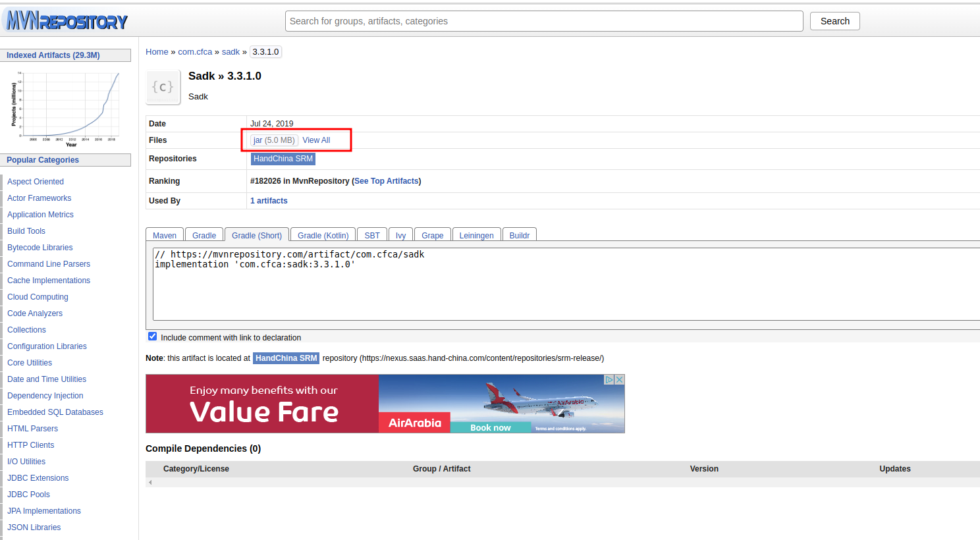980x540 pixels.
Task: Open HTML Parsers category
Action: [x=32, y=429]
